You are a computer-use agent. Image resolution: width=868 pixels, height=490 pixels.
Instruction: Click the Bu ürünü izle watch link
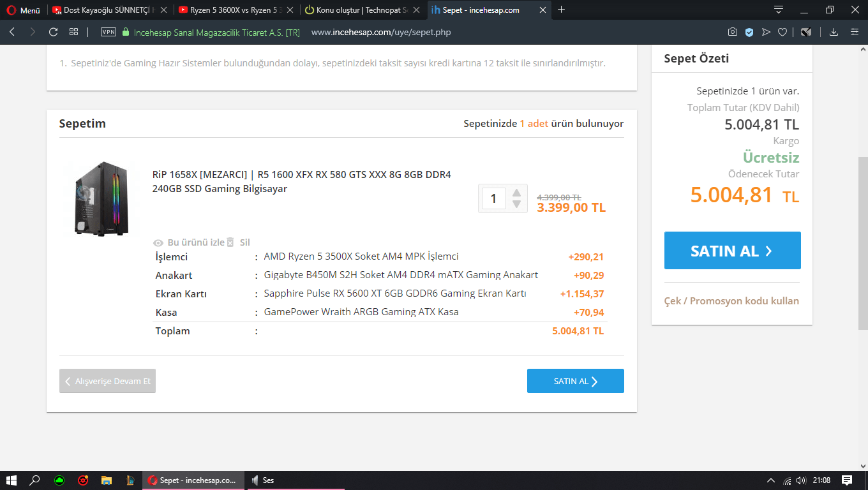point(196,242)
